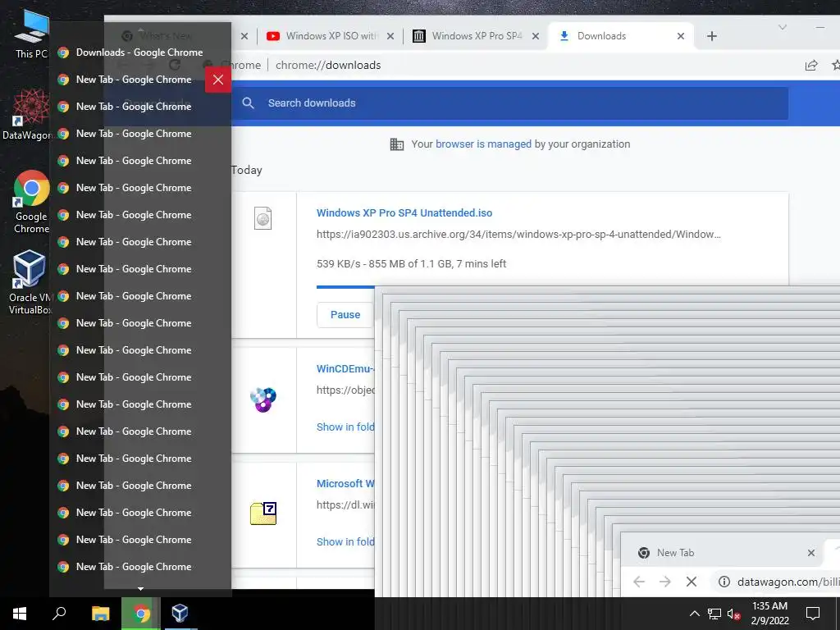Close the Downloads tab

[x=680, y=36]
